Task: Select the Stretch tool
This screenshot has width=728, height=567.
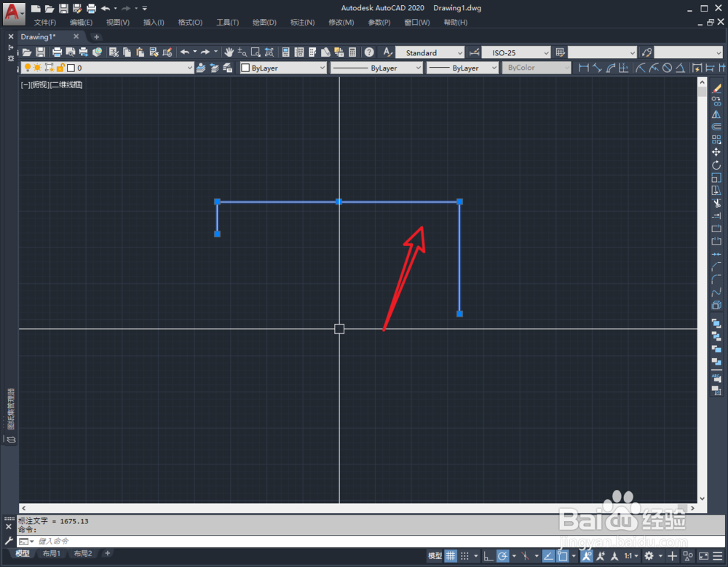Action: tap(716, 191)
